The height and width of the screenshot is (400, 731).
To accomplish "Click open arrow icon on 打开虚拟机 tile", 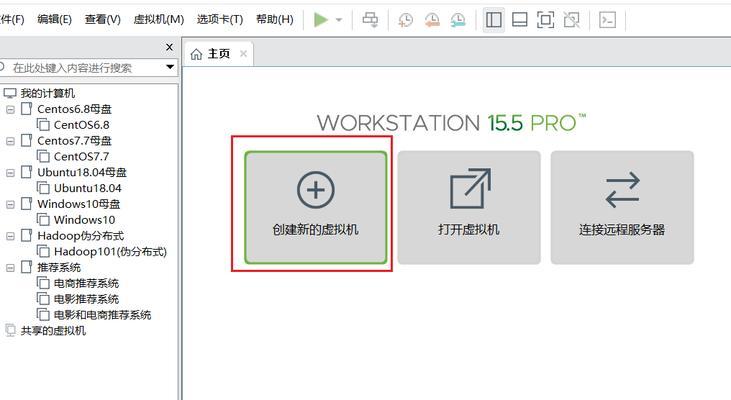I will tap(470, 188).
